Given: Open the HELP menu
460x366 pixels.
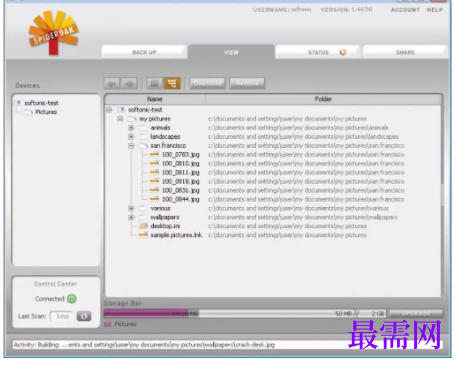Looking at the screenshot, I should [435, 10].
